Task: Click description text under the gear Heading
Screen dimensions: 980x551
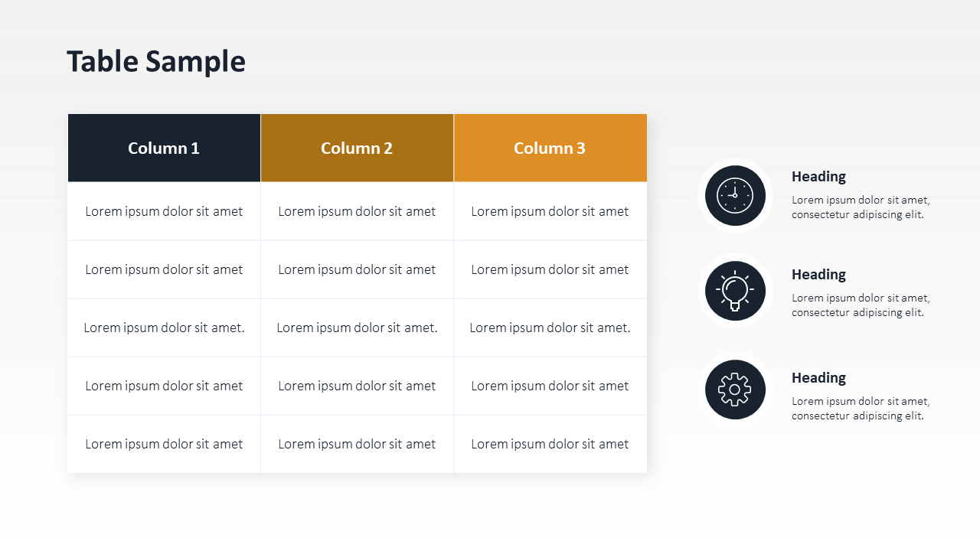Action: 861,409
